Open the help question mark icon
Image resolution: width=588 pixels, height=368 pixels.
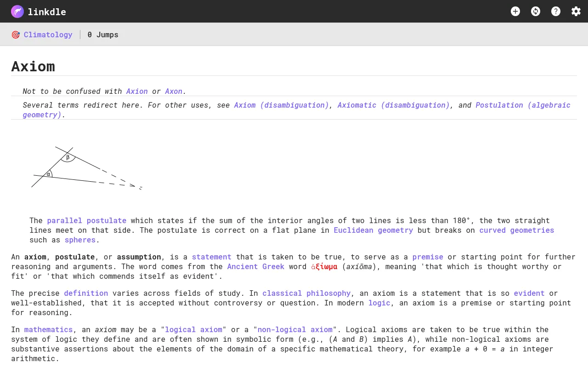tap(556, 11)
